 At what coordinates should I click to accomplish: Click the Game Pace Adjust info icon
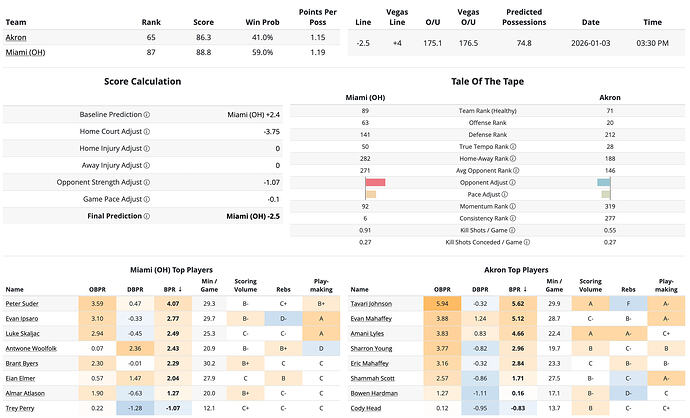click(148, 199)
